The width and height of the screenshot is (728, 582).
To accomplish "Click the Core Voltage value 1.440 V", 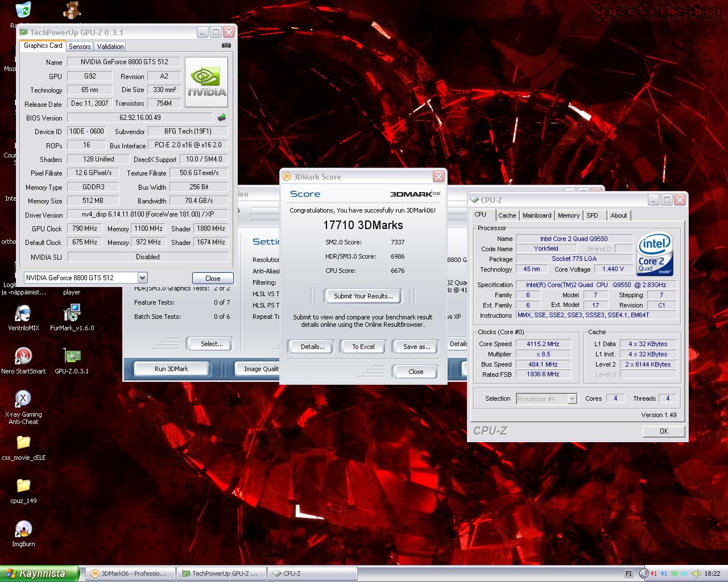I will tap(614, 269).
